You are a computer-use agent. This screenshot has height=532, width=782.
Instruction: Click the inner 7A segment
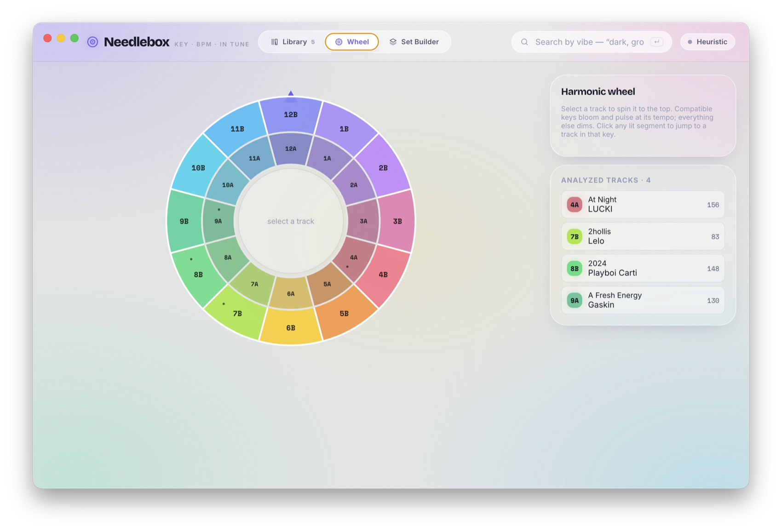click(x=254, y=284)
